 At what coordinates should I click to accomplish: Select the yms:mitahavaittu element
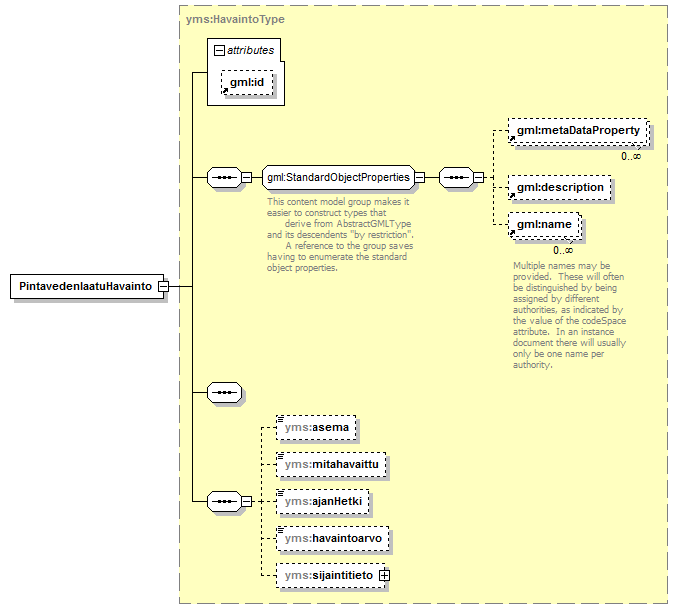[x=331, y=465]
